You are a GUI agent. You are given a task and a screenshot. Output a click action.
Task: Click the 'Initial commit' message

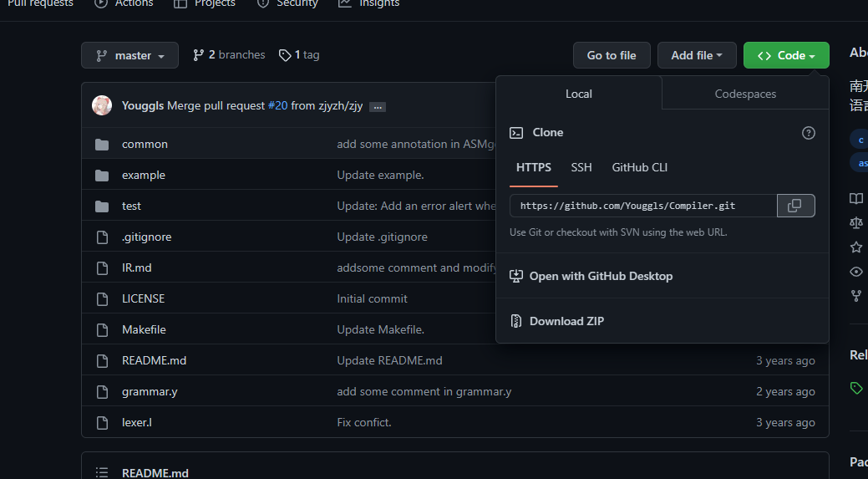pos(372,298)
